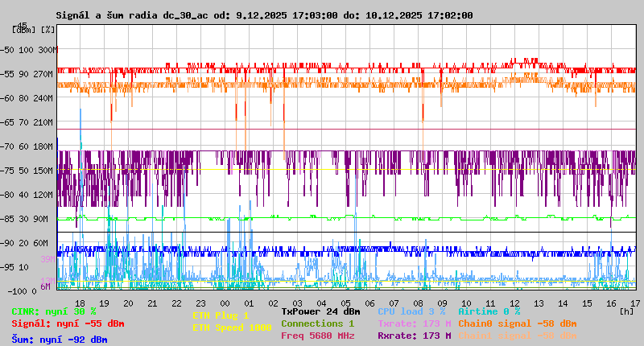The image size is (644, 346).
Task: Click the red 'Signál: nyní -55 dBm' legend
Action: point(68,323)
